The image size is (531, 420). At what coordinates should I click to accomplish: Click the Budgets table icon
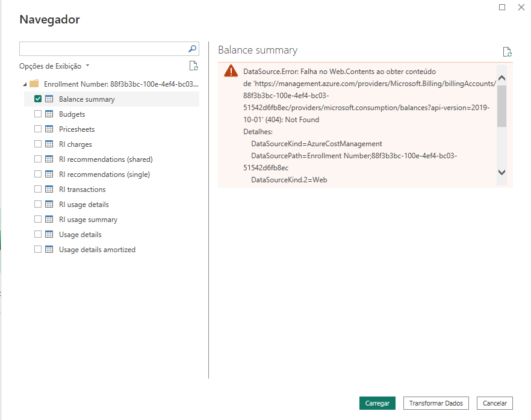coord(49,114)
